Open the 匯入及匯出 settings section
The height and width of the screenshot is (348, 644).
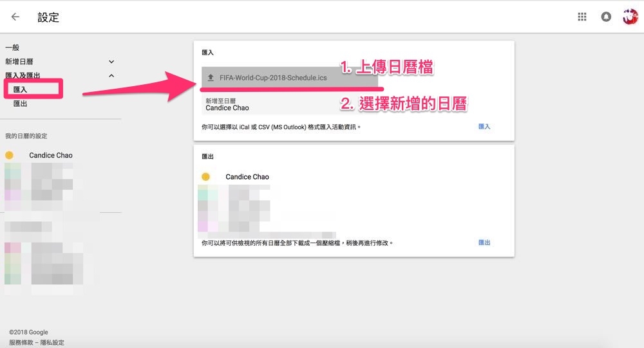tap(23, 75)
